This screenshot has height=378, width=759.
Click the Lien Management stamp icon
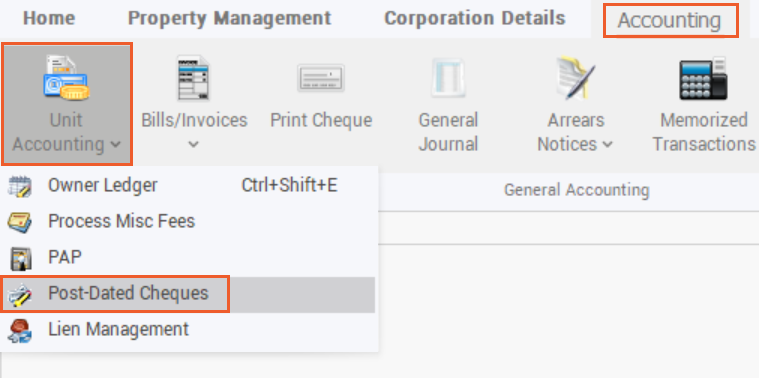click(x=20, y=331)
